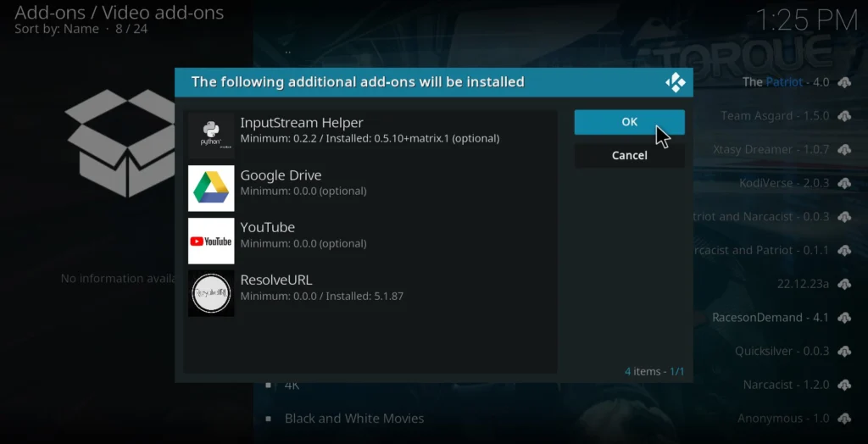Choose the Anonymous 1.0 list entry

782,419
